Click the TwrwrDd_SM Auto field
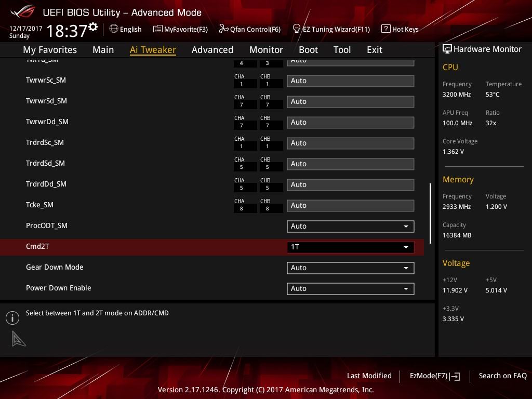The width and height of the screenshot is (532, 399). point(351,123)
